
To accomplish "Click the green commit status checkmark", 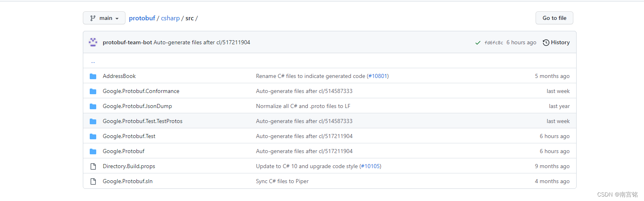I will 478,43.
